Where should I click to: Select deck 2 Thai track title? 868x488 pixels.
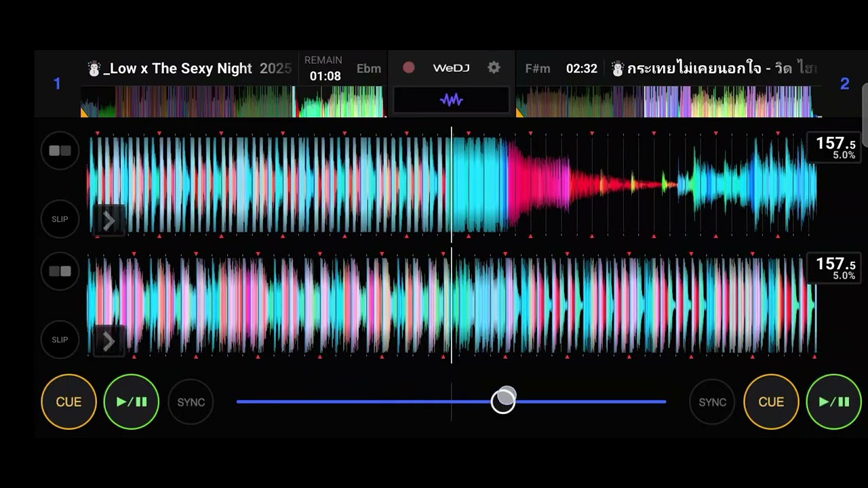point(722,68)
